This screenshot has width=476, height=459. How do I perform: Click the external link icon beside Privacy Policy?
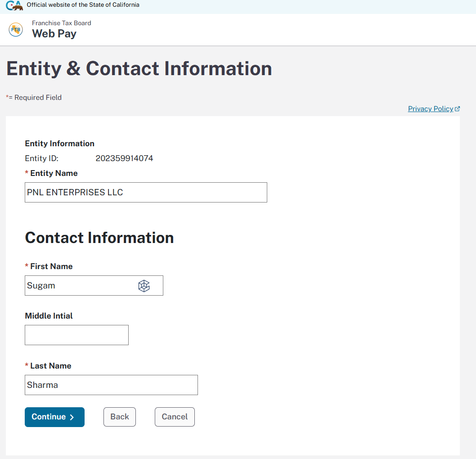click(x=458, y=109)
